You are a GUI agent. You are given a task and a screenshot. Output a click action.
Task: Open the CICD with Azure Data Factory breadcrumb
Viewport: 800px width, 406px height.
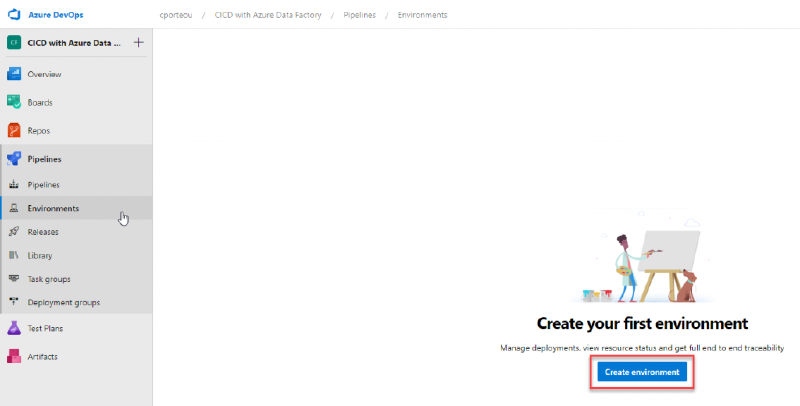(262, 15)
